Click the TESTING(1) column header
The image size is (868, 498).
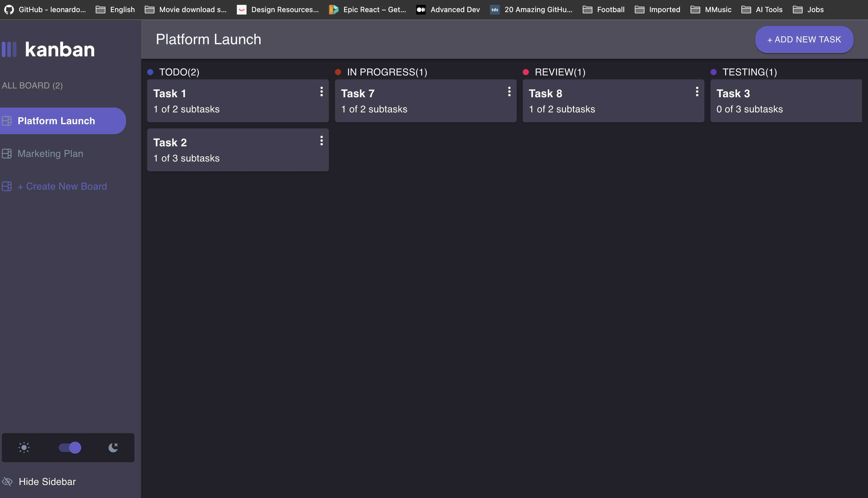pos(750,72)
